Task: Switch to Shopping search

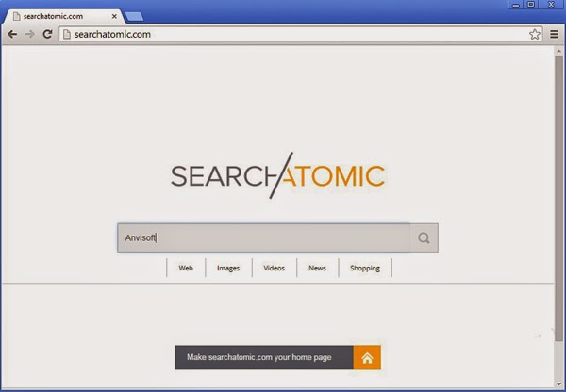Action: point(365,268)
